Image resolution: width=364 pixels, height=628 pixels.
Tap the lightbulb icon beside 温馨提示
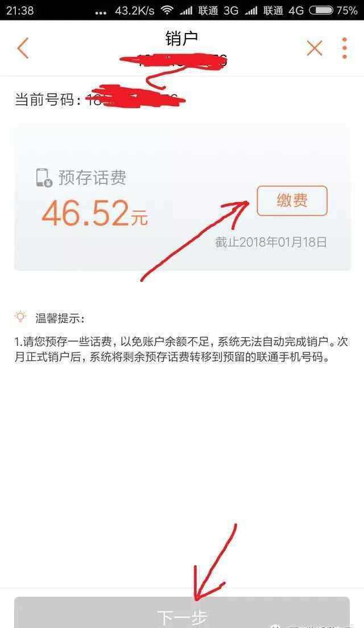20,317
